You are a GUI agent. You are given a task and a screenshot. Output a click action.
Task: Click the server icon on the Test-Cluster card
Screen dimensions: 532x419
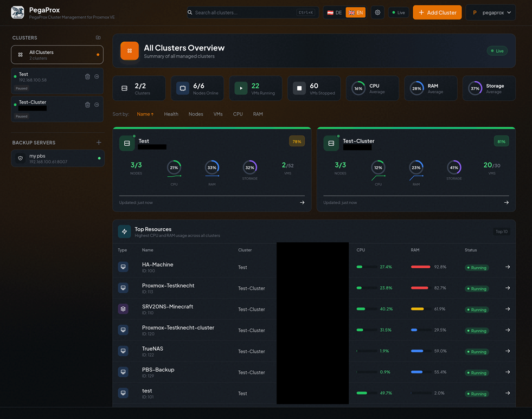click(331, 144)
